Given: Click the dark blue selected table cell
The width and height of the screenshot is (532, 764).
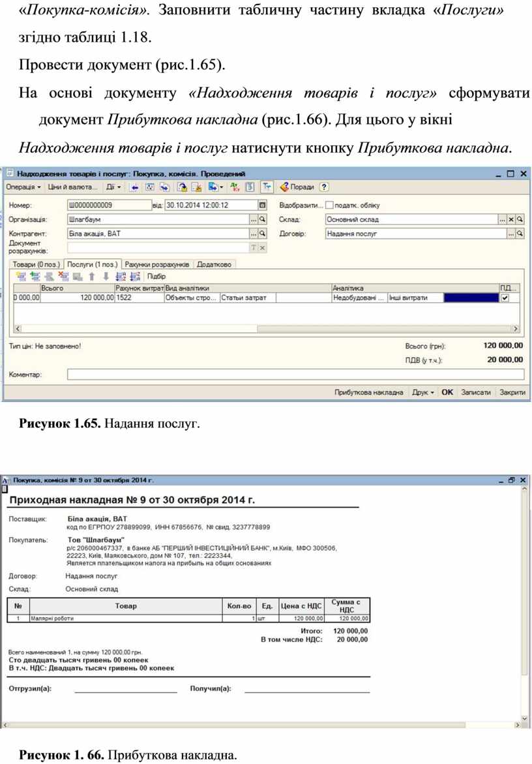Looking at the screenshot, I should pos(471,298).
